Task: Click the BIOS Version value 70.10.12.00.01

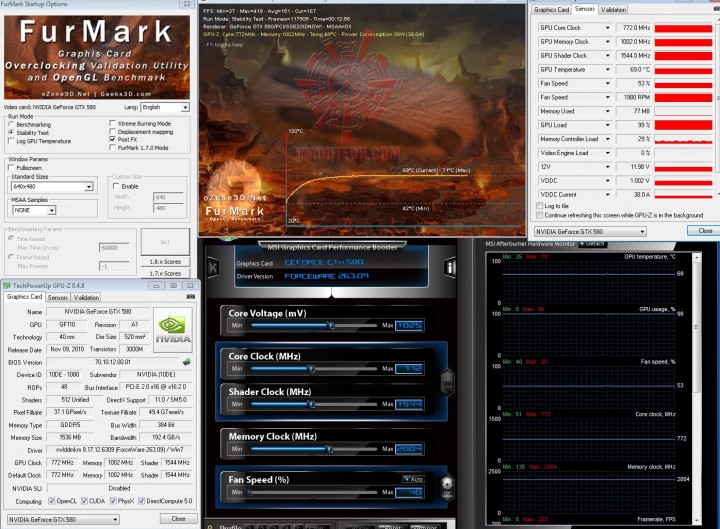Action: [x=112, y=362]
